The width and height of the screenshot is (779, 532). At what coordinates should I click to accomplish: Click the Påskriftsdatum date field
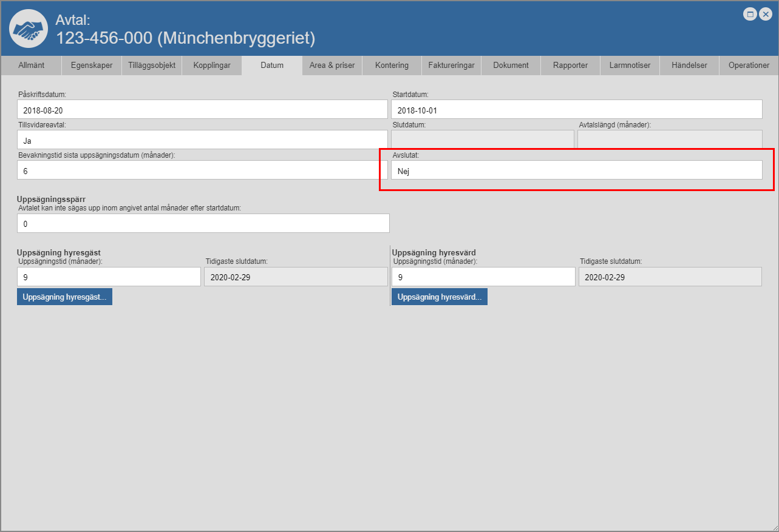tap(202, 110)
